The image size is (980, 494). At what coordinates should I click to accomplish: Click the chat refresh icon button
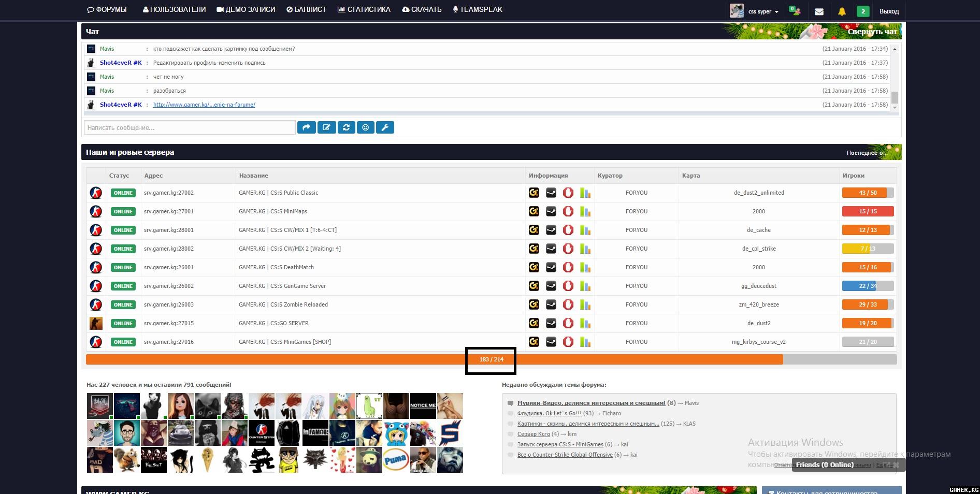point(346,127)
